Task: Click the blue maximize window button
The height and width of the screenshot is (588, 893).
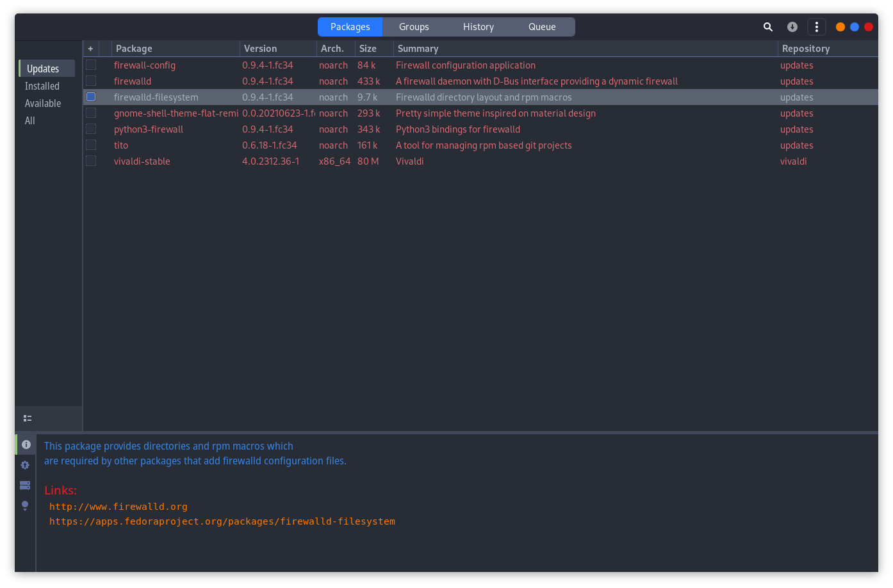Action: pyautogui.click(x=855, y=27)
